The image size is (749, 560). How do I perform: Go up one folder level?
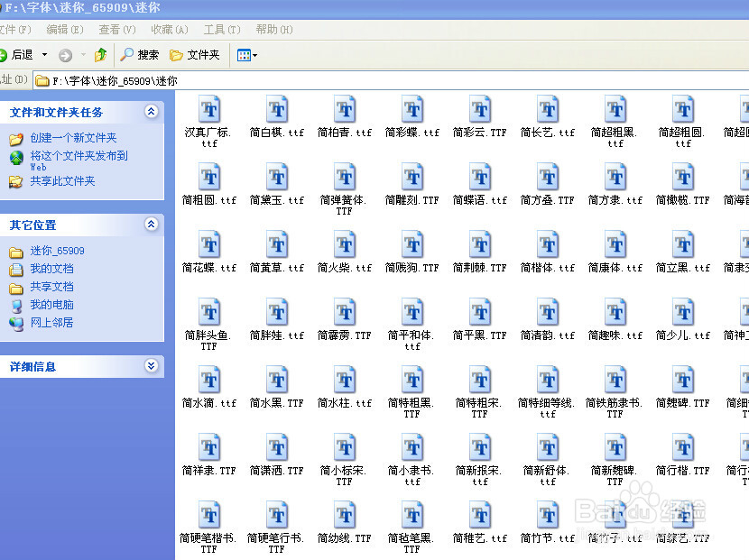[x=100, y=55]
